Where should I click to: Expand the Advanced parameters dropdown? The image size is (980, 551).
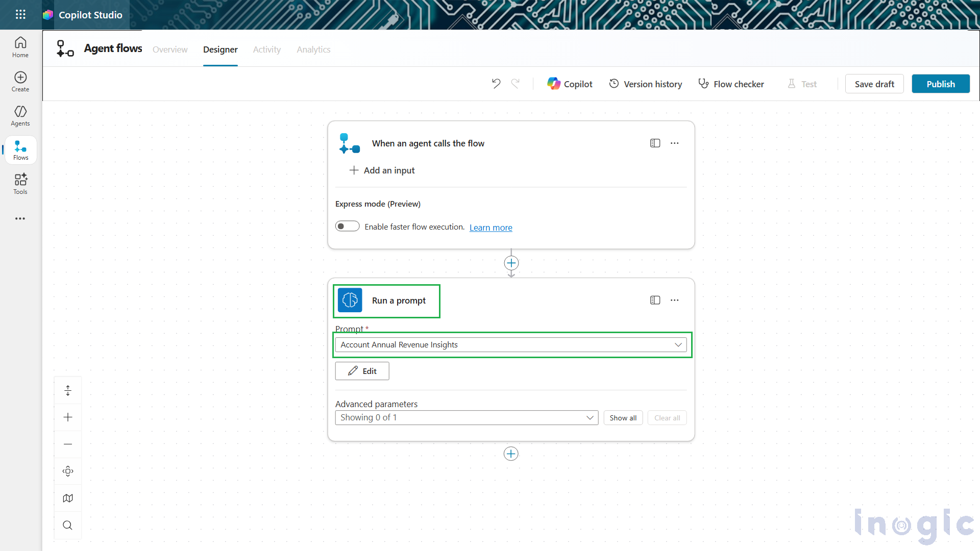(x=590, y=417)
